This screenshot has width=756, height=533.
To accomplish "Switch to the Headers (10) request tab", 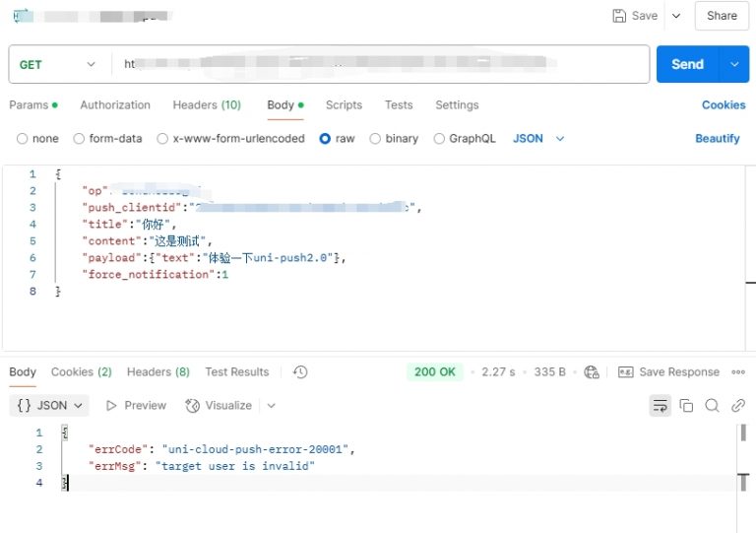I will tap(207, 105).
